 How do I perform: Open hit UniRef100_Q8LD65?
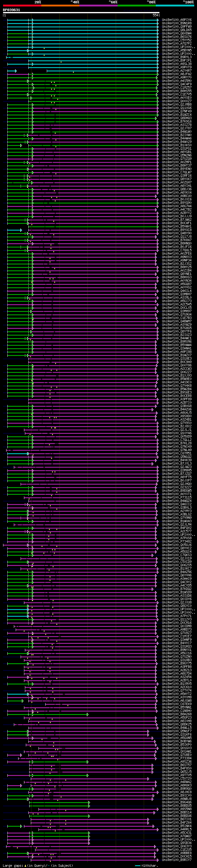pyautogui.click(x=176, y=30)
